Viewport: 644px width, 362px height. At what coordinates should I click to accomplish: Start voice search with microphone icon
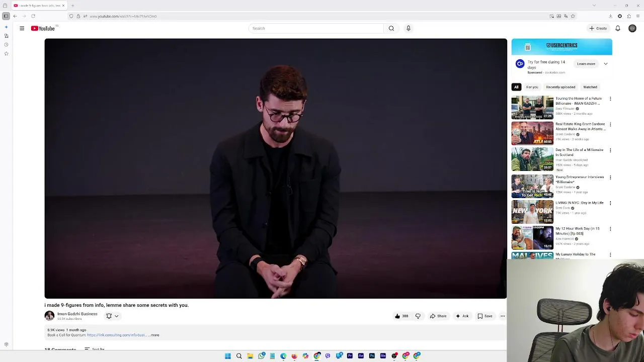click(x=409, y=28)
